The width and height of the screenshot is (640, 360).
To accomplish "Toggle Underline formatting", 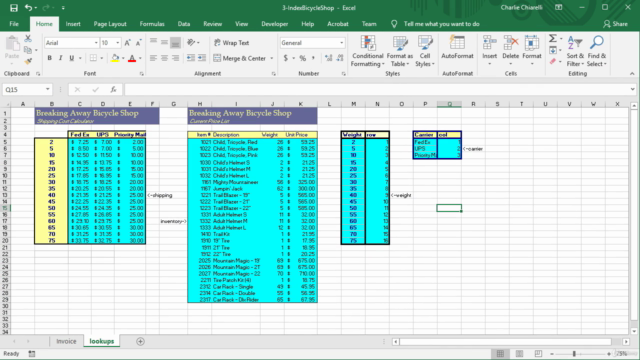I will [71, 58].
